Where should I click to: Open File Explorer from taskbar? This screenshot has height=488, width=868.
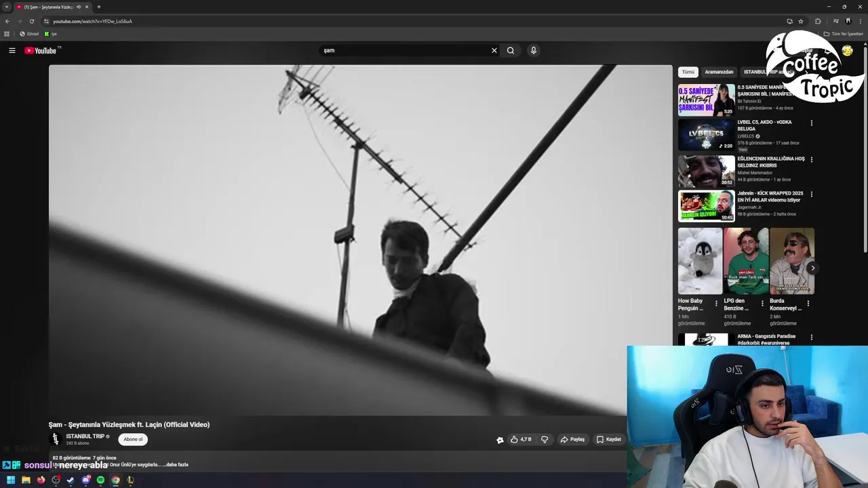(x=26, y=480)
